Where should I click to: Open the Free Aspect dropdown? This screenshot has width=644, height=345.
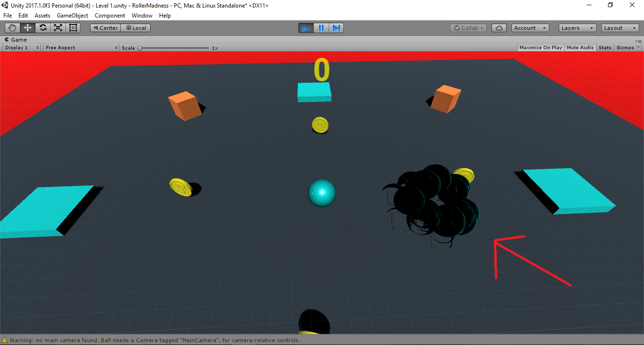(81, 48)
